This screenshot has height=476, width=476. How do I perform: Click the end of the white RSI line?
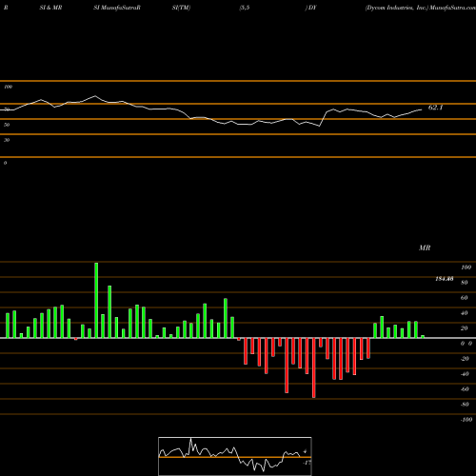[422, 109]
